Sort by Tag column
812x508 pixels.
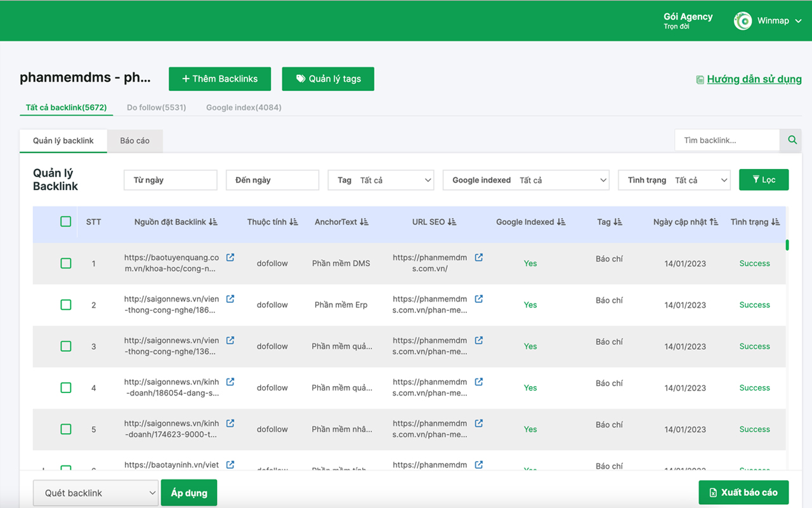pos(618,222)
